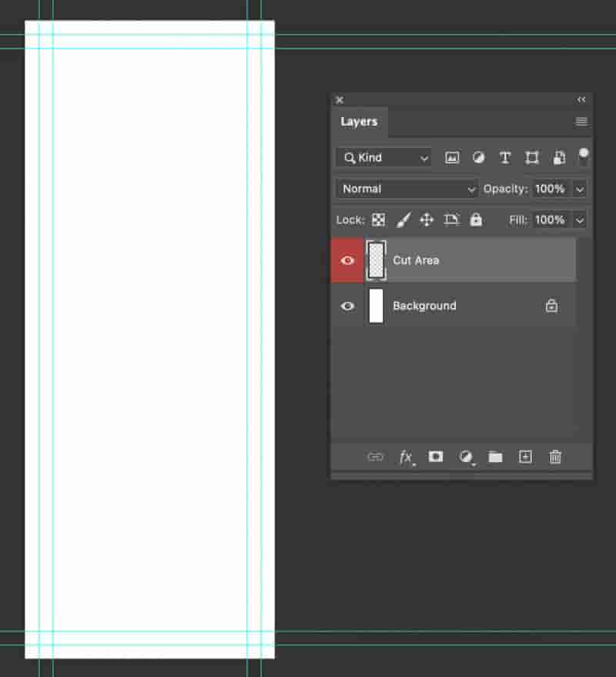This screenshot has height=677, width=616.
Task: Lock transparent pixels icon
Action: (x=379, y=220)
